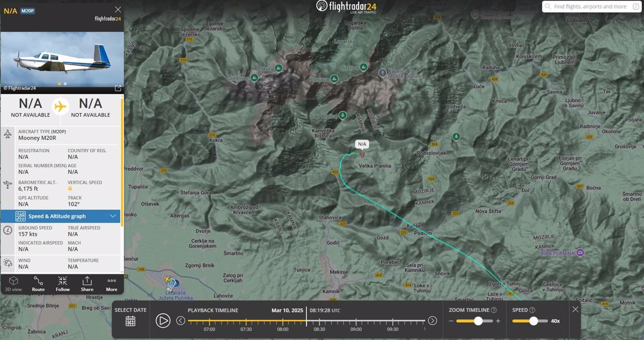
Task: Toggle Follow aircraft mode
Action: [x=63, y=283]
